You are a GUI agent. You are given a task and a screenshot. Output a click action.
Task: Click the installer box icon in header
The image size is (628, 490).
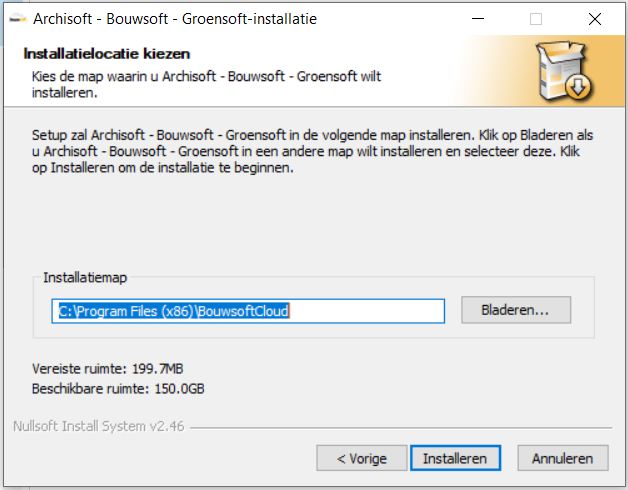tap(564, 71)
